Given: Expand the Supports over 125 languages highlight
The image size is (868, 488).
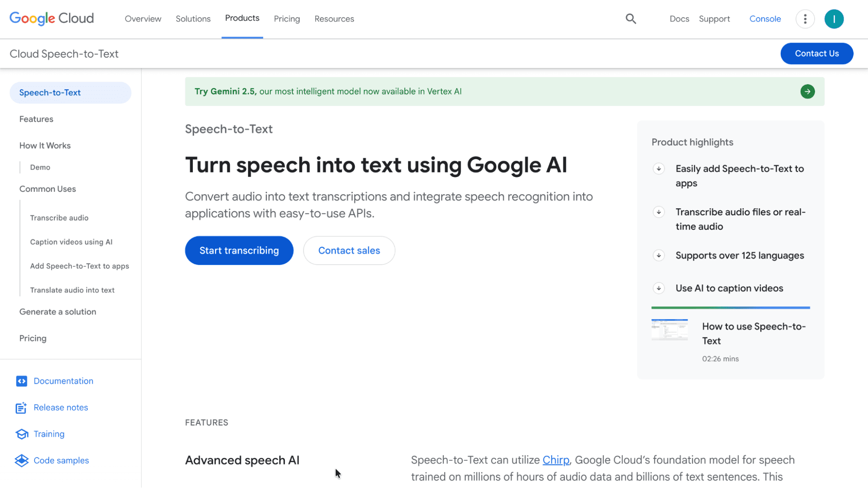Looking at the screenshot, I should click(659, 255).
